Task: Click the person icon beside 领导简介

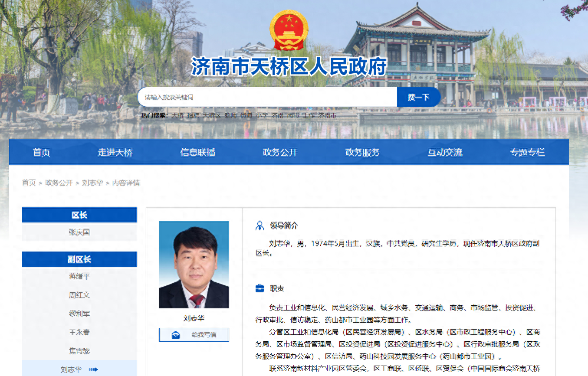Action: click(259, 225)
